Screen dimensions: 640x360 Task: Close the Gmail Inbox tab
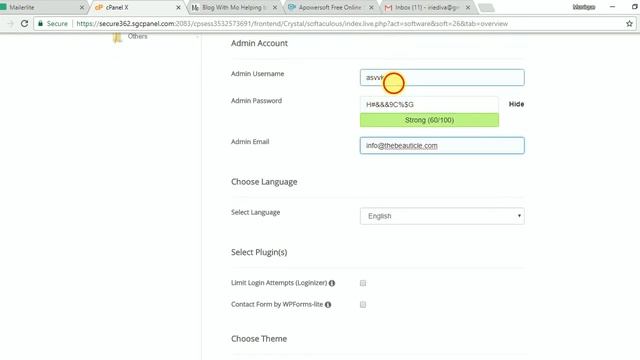point(468,7)
